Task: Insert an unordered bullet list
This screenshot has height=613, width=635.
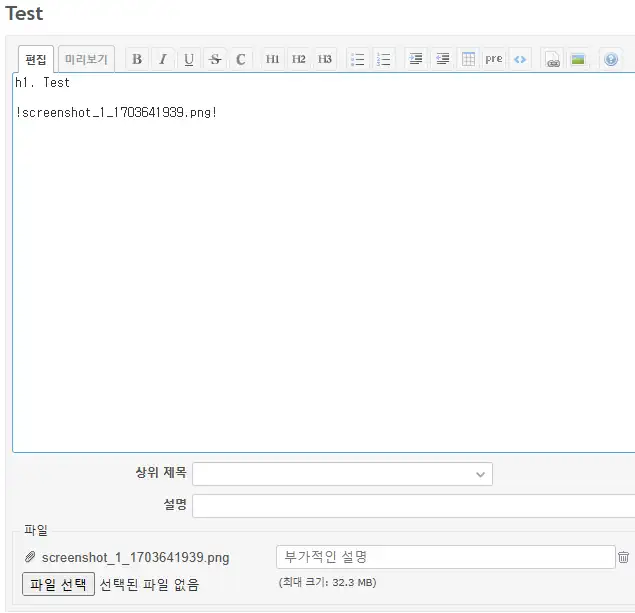Action: pyautogui.click(x=358, y=59)
